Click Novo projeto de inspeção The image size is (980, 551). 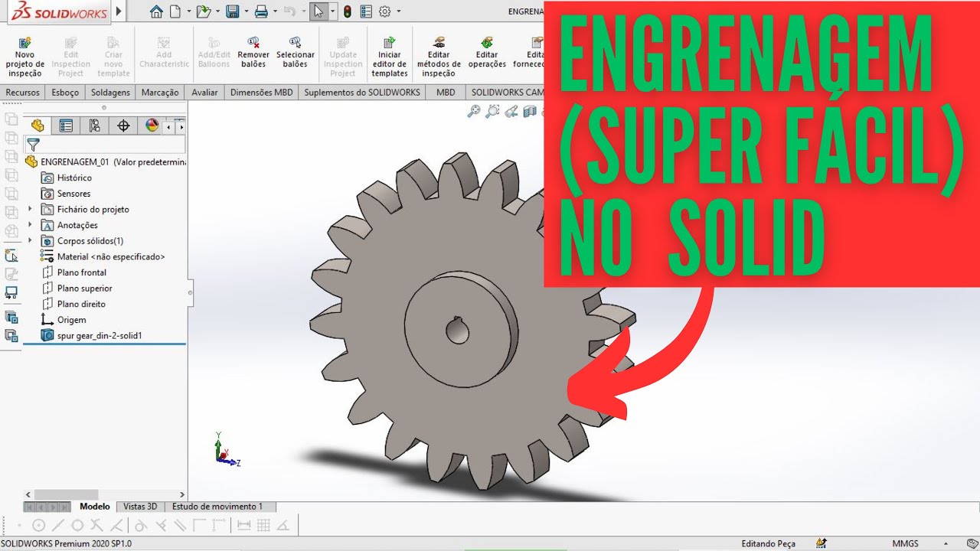click(25, 57)
